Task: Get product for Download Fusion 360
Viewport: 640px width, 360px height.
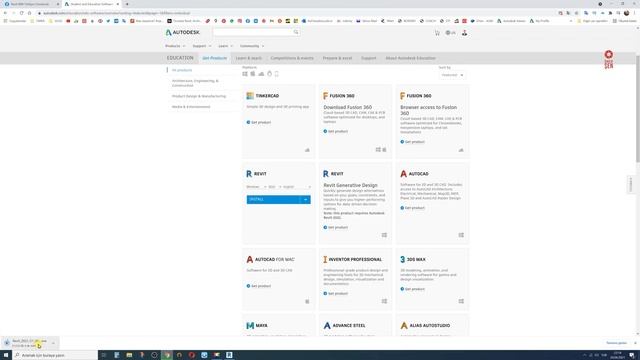Action: pyautogui.click(x=336, y=131)
